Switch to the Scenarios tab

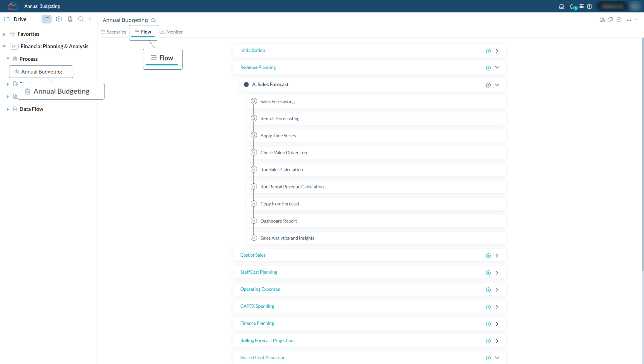click(x=113, y=32)
